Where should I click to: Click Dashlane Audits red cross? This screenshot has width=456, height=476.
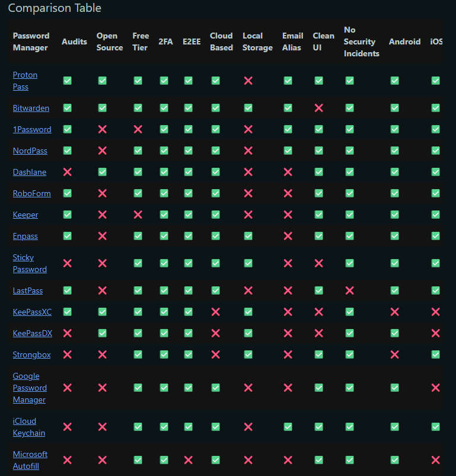tap(68, 172)
